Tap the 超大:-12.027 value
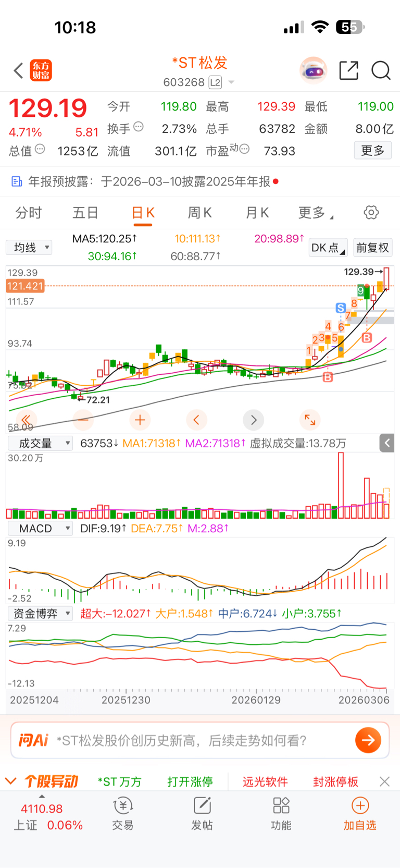 pyautogui.click(x=116, y=614)
